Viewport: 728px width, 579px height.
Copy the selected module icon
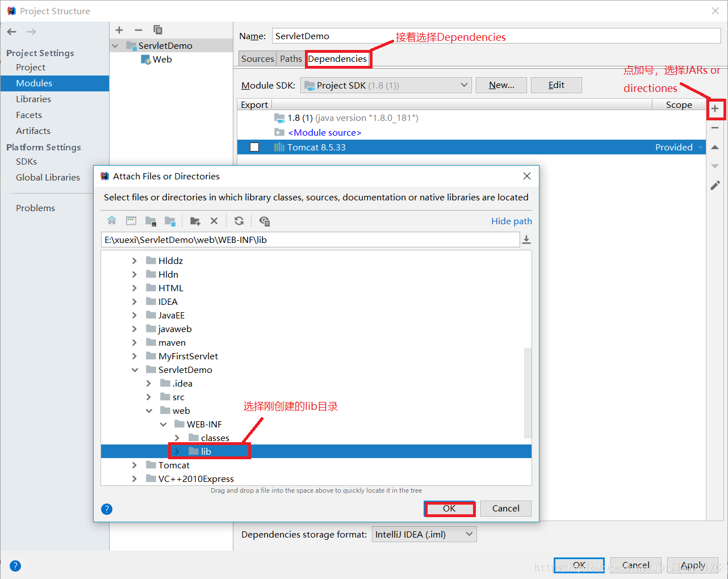pyautogui.click(x=158, y=30)
